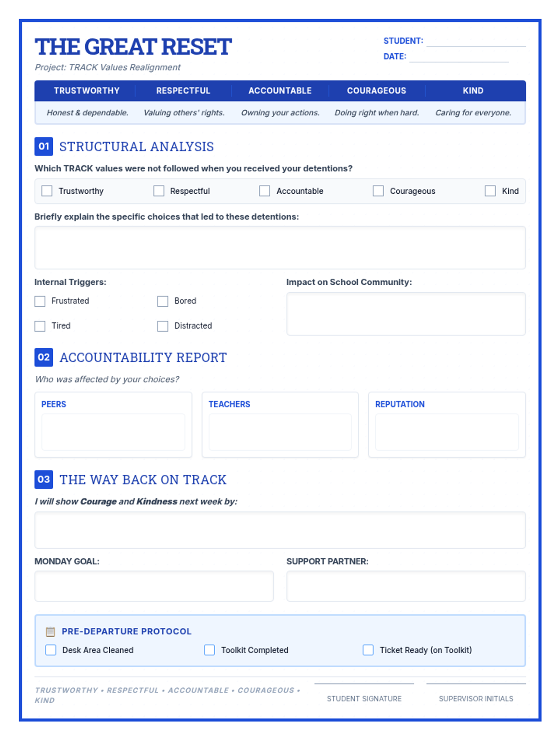The width and height of the screenshot is (560, 747).
Task: Select the Teachers text area
Action: [280, 432]
